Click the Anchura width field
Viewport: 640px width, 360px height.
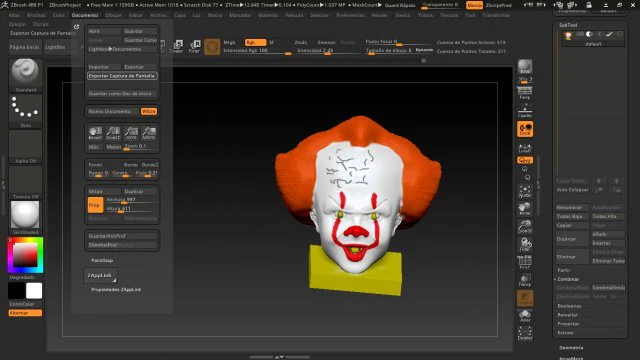pos(131,200)
